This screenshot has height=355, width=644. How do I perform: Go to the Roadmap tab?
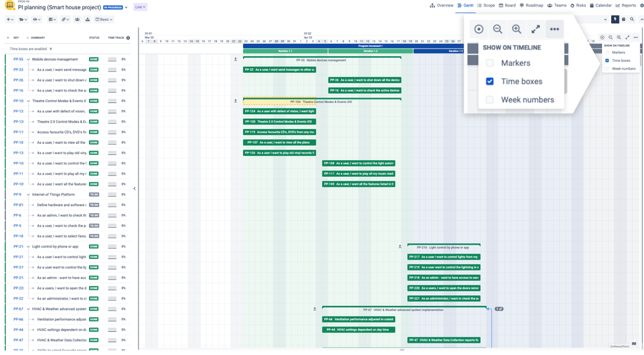[531, 5]
